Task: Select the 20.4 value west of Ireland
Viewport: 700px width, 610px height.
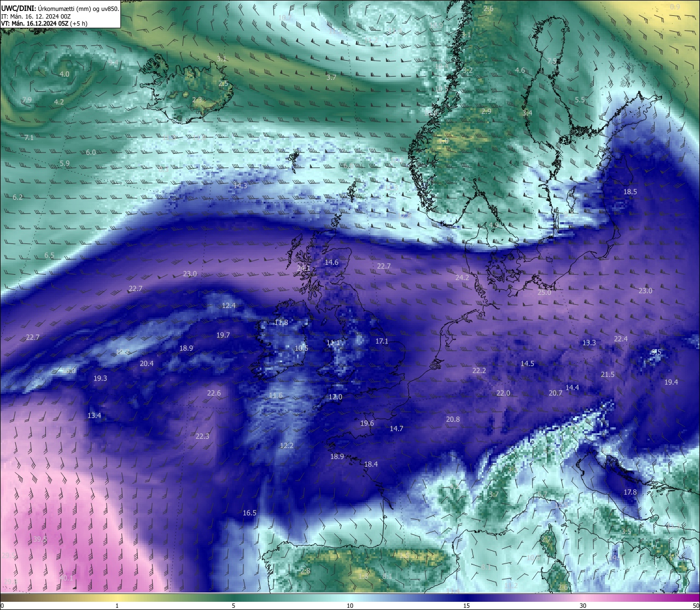Action: (x=147, y=364)
